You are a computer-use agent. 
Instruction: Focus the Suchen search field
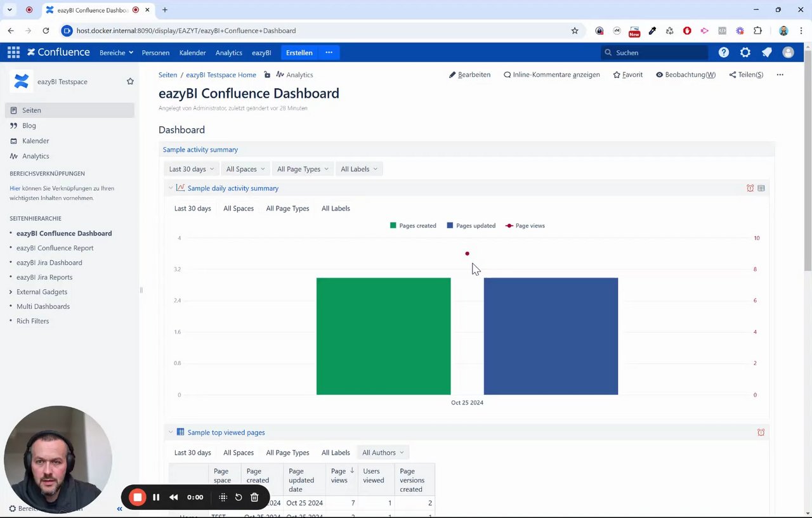(654, 53)
